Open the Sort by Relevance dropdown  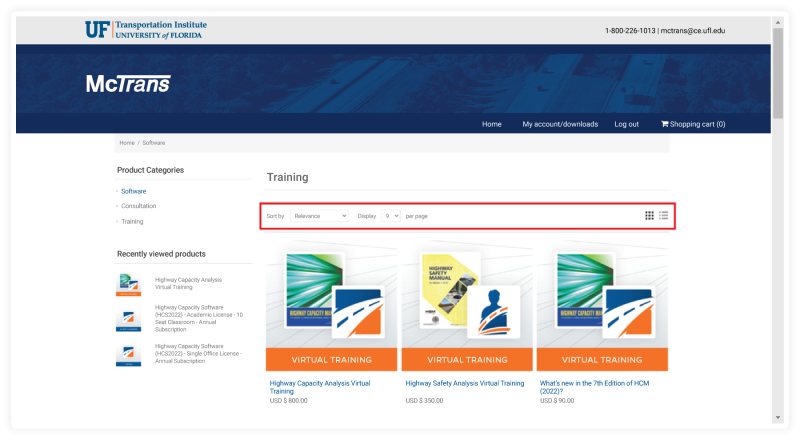(x=319, y=216)
